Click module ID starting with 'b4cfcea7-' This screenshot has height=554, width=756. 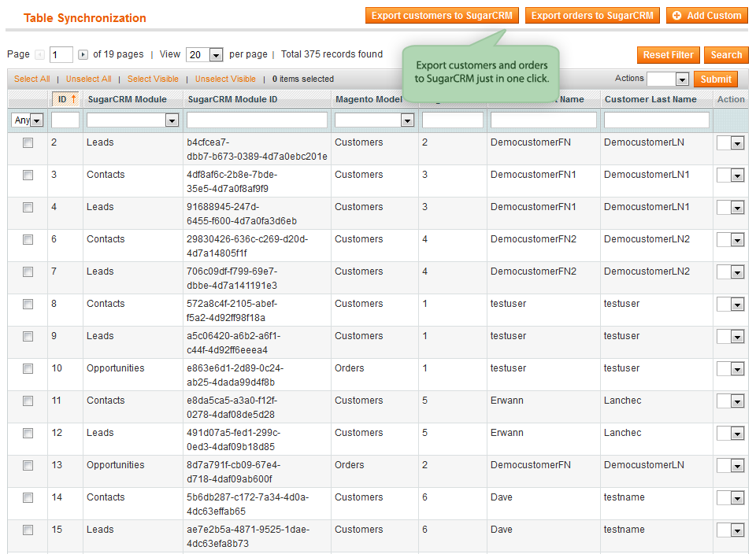click(257, 150)
